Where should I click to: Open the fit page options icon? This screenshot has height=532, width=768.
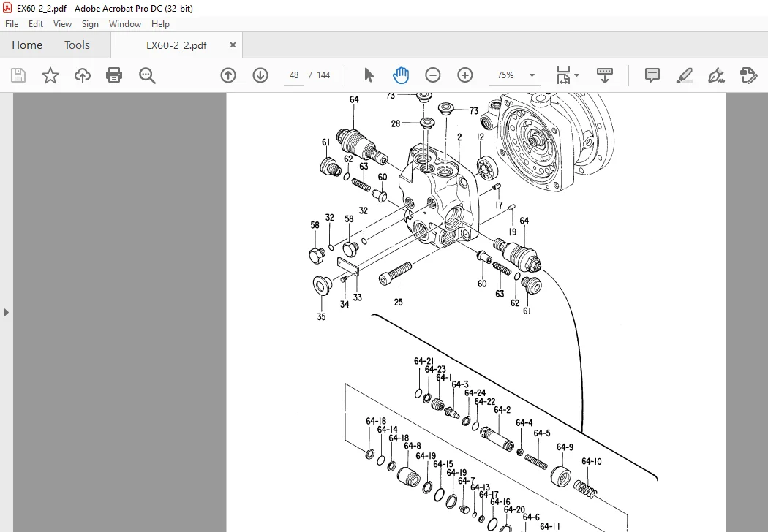563,75
